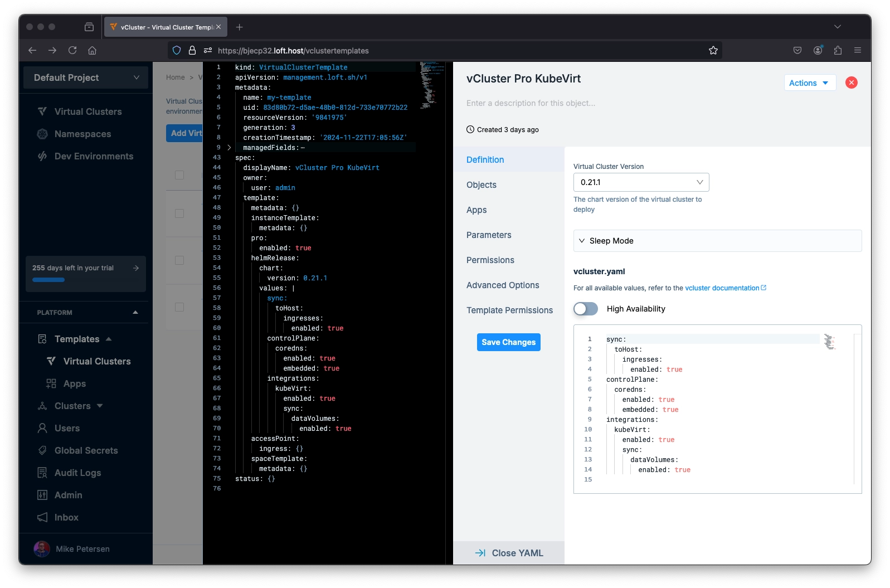The height and width of the screenshot is (588, 890).
Task: Switch to the Permissions tab
Action: pos(508,260)
